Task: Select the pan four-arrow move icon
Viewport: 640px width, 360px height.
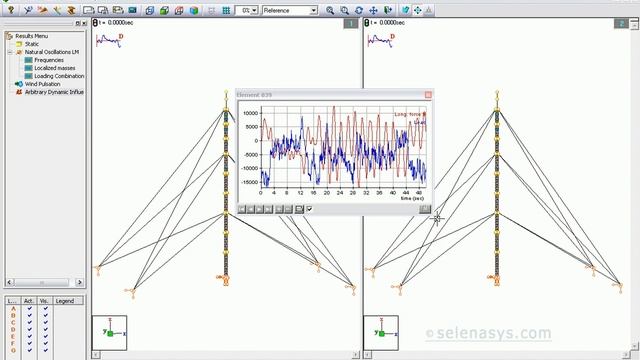Action: [x=373, y=10]
